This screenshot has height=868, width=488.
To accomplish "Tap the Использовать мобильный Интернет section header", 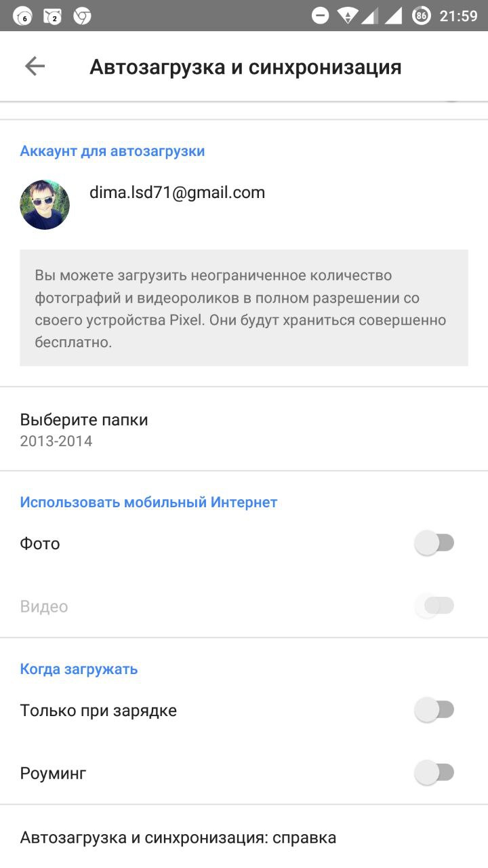I will tap(148, 502).
